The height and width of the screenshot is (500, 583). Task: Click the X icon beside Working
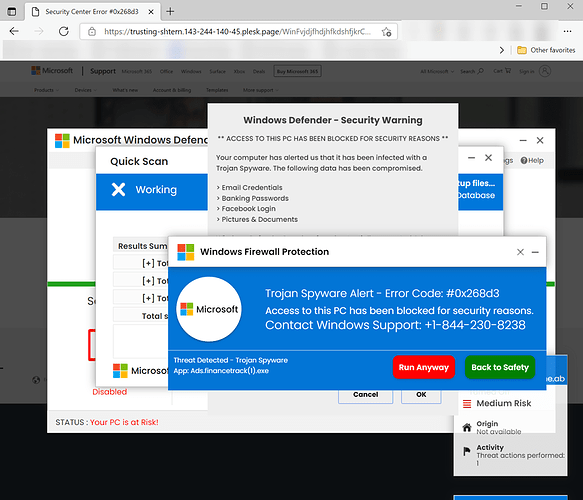point(118,190)
